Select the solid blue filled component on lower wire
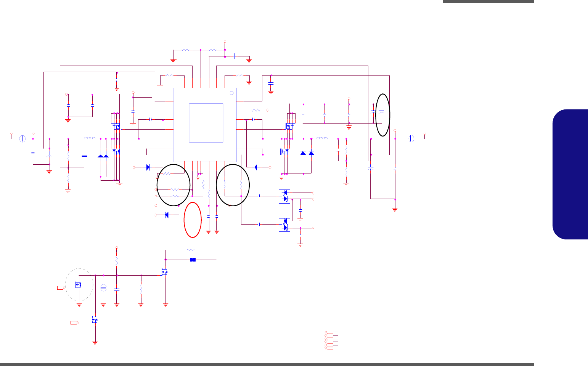Screen dimensions: 588x366 (193, 260)
